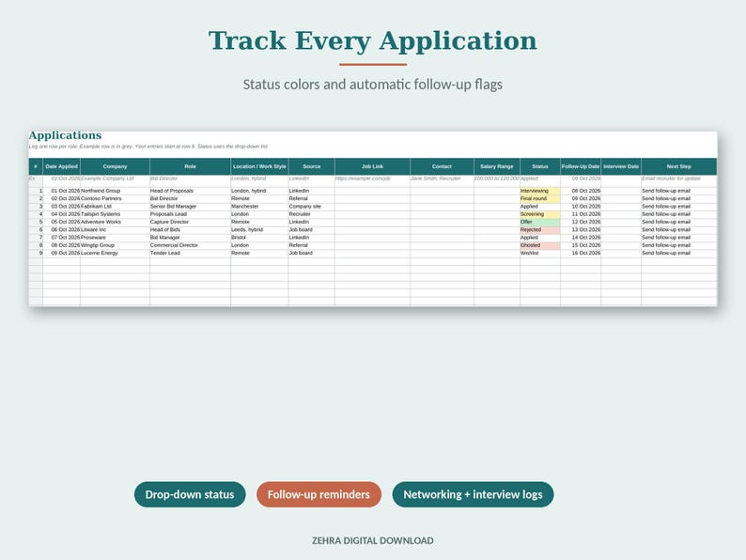The height and width of the screenshot is (560, 746).
Task: Select the Role column header
Action: (x=191, y=166)
